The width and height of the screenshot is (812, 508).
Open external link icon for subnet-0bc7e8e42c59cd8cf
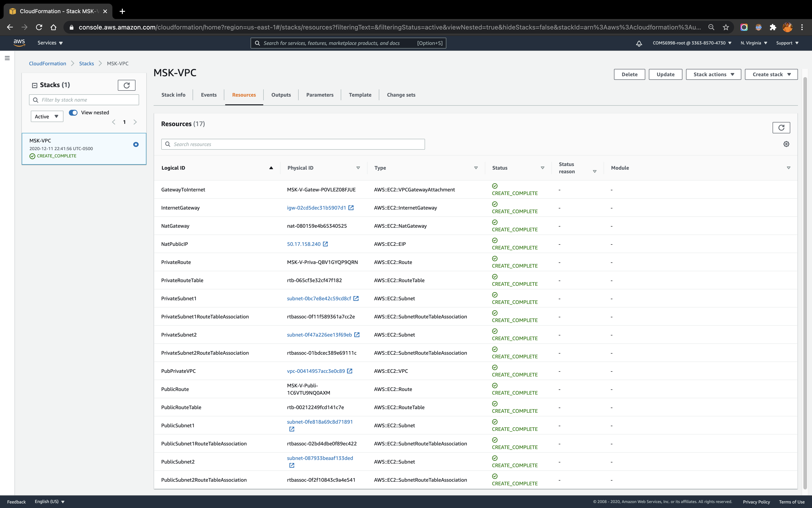[356, 298]
